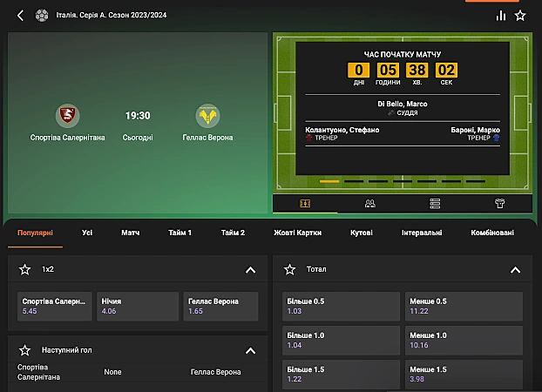Viewport: 542px width, 392px height.
Task: Toggle favorite star for Тотал market
Action: [x=290, y=270]
